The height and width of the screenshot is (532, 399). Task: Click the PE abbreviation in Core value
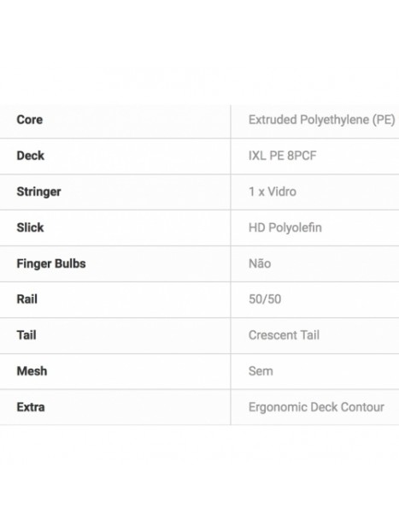point(384,120)
